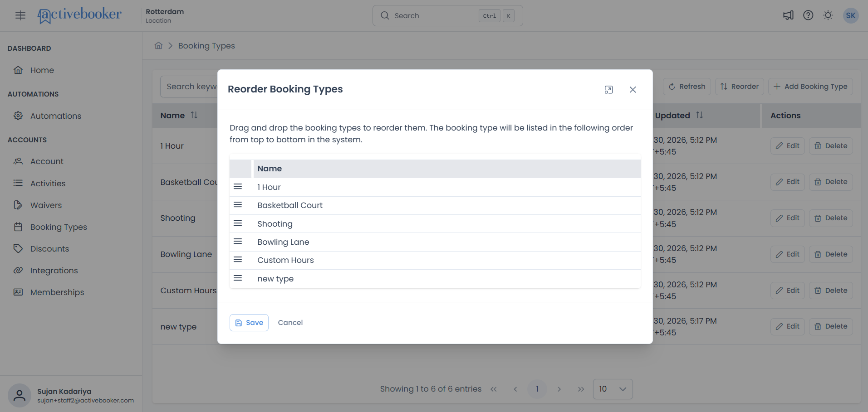This screenshot has width=868, height=412.
Task: Grab the drag handle for 1 Hour
Action: (x=238, y=187)
